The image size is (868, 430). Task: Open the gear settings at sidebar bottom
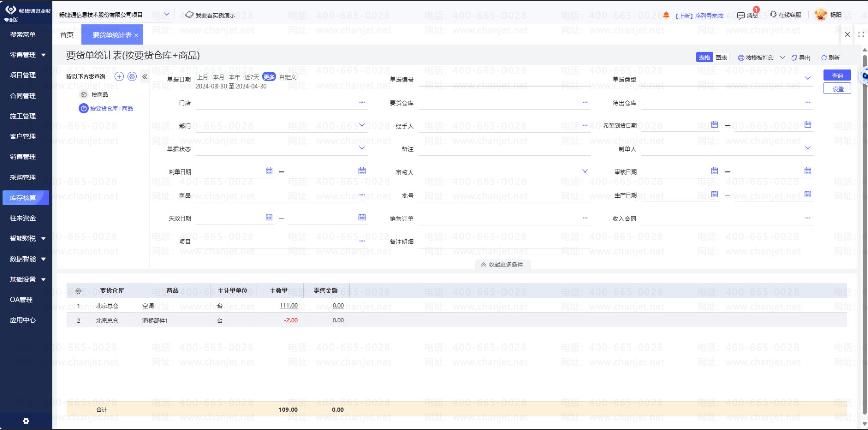(26, 421)
